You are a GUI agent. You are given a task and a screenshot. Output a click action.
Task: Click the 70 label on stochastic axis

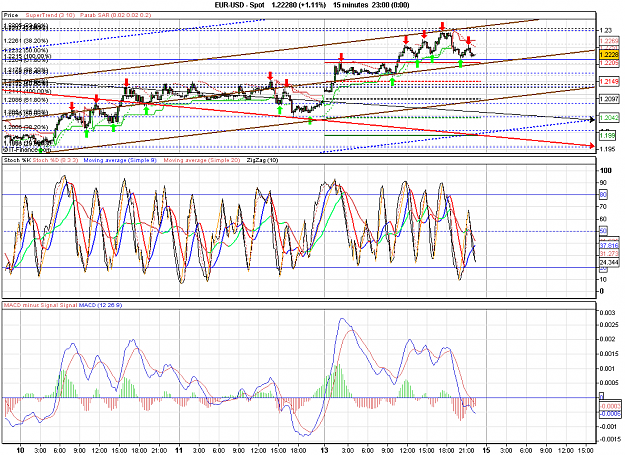603,206
